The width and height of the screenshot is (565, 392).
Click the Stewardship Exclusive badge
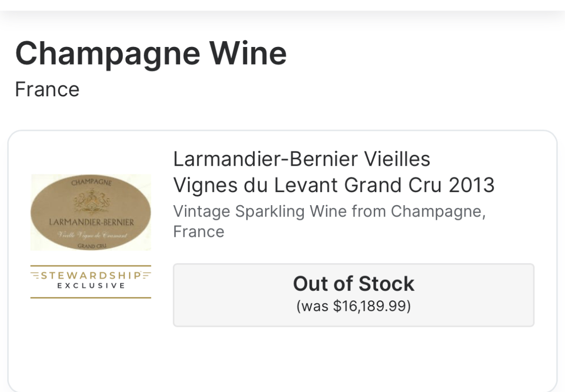[x=91, y=281]
